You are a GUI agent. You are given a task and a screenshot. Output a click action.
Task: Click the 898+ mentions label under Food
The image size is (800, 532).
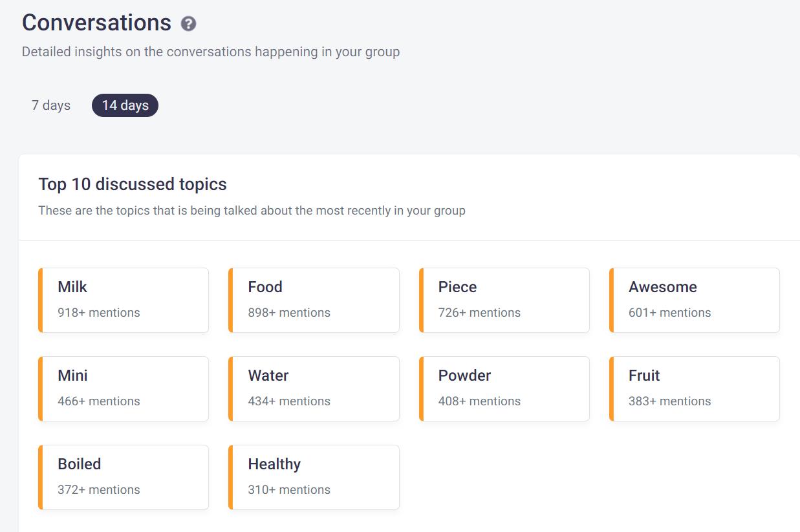click(290, 312)
